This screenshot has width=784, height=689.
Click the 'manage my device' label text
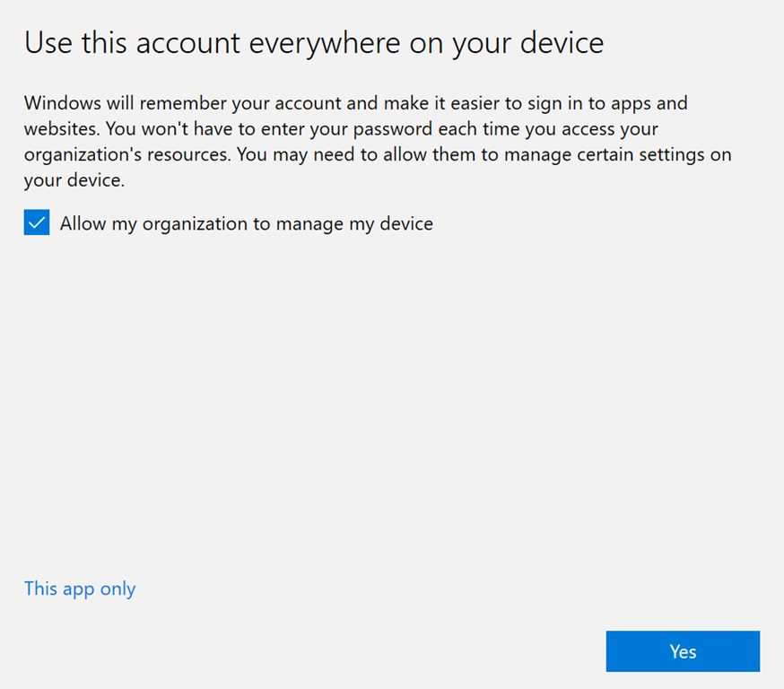tap(354, 223)
